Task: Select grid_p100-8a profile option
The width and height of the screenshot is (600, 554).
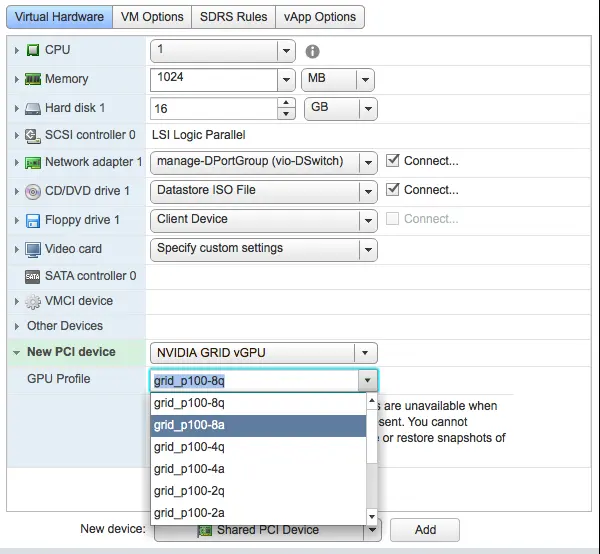Action: [258, 425]
